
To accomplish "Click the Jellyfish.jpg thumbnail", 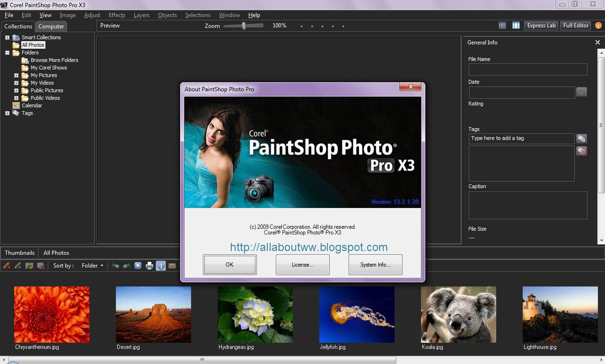I will tap(357, 314).
